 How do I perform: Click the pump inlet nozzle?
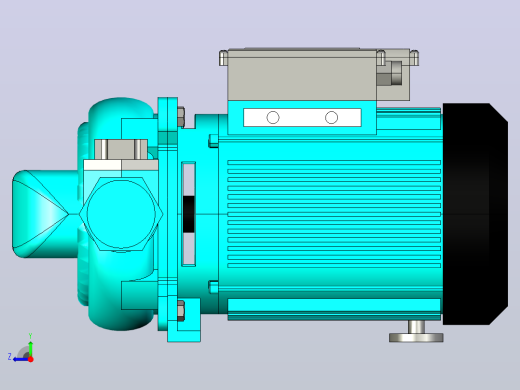45,214
